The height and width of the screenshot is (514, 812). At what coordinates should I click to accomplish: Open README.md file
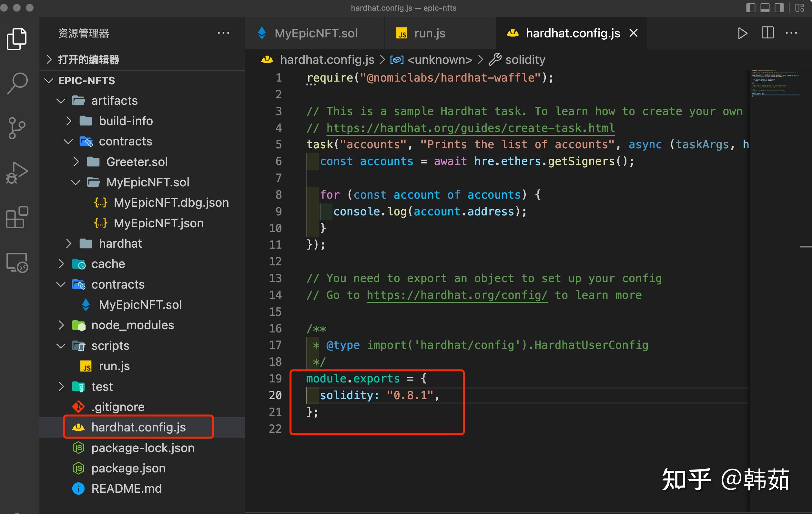[x=142, y=489]
